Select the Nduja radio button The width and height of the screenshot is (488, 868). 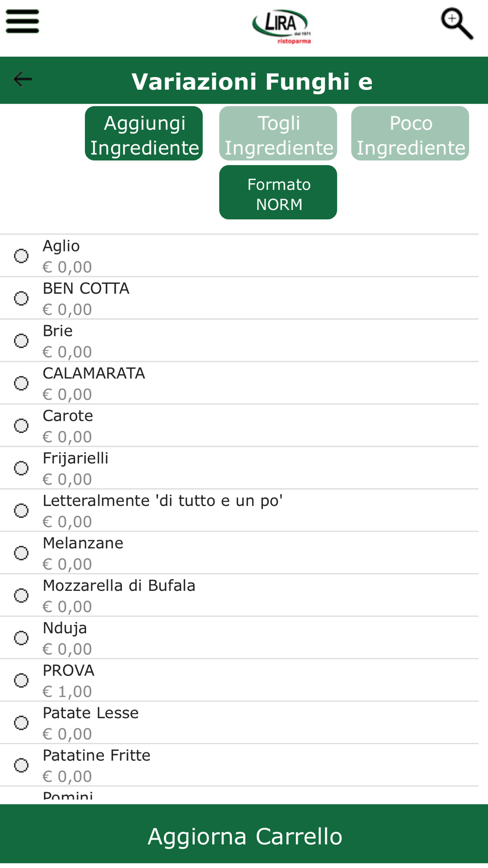pos(21,638)
